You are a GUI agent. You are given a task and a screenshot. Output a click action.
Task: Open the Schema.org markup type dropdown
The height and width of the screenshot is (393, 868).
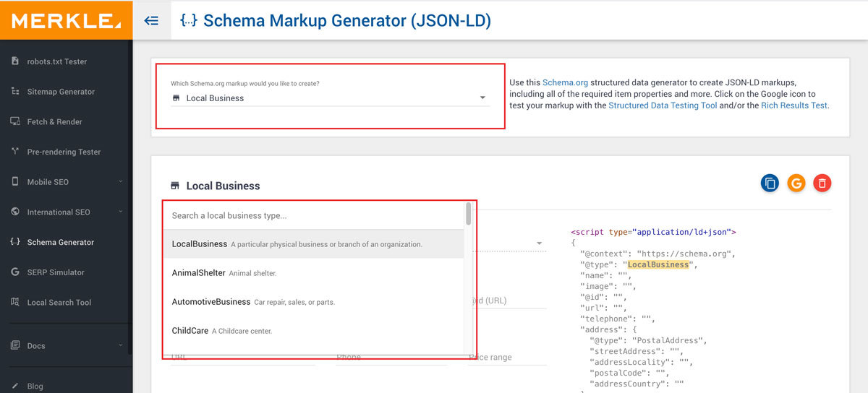pos(330,98)
